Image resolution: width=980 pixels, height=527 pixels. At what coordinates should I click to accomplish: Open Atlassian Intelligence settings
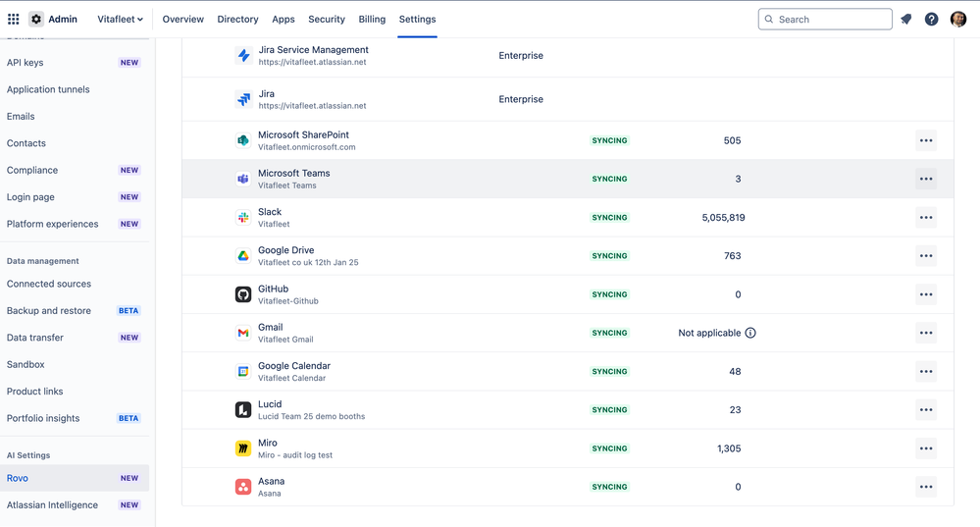75,505
